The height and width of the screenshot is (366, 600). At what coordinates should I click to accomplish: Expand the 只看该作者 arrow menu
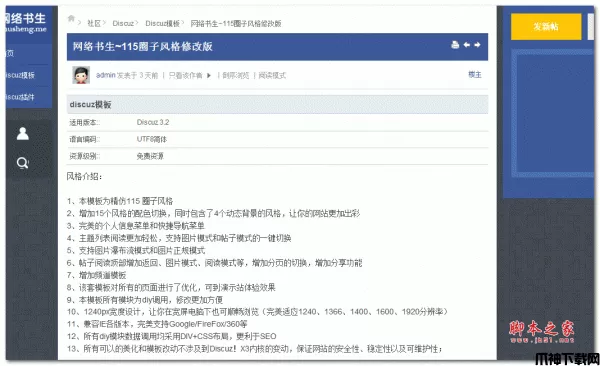point(209,75)
